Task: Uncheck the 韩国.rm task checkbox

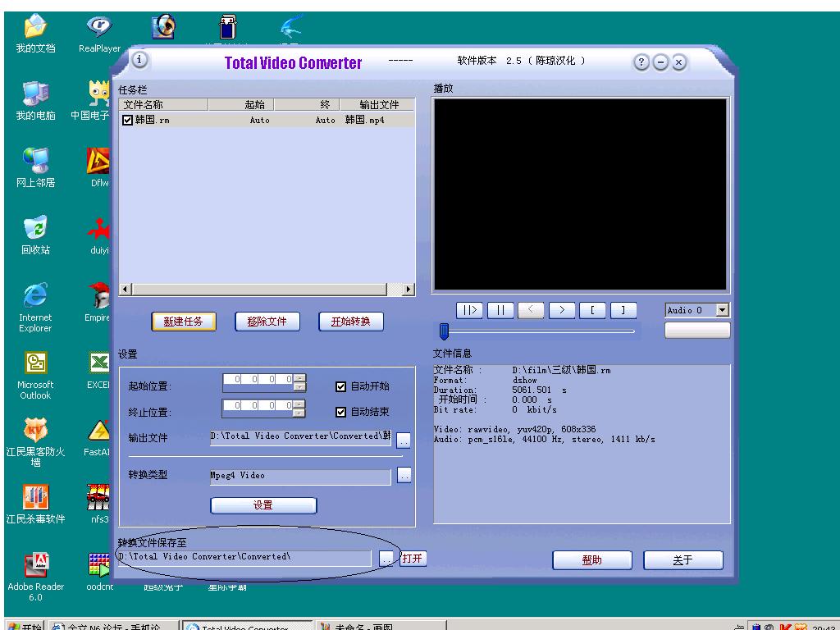Action: coord(127,120)
